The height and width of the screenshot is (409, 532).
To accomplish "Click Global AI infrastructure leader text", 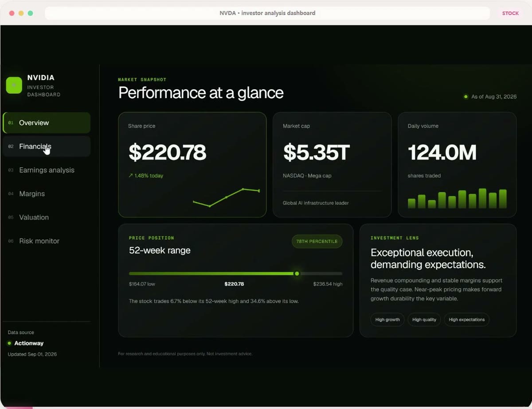I will pyautogui.click(x=316, y=203).
